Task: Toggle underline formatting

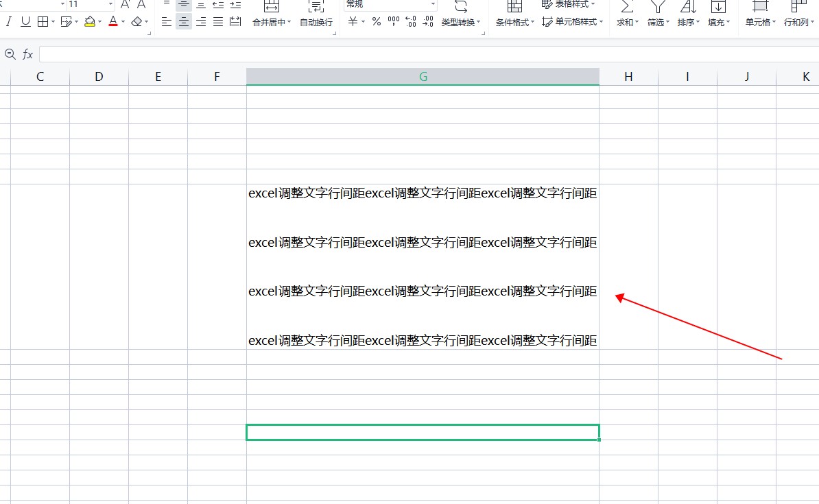Action: click(25, 22)
